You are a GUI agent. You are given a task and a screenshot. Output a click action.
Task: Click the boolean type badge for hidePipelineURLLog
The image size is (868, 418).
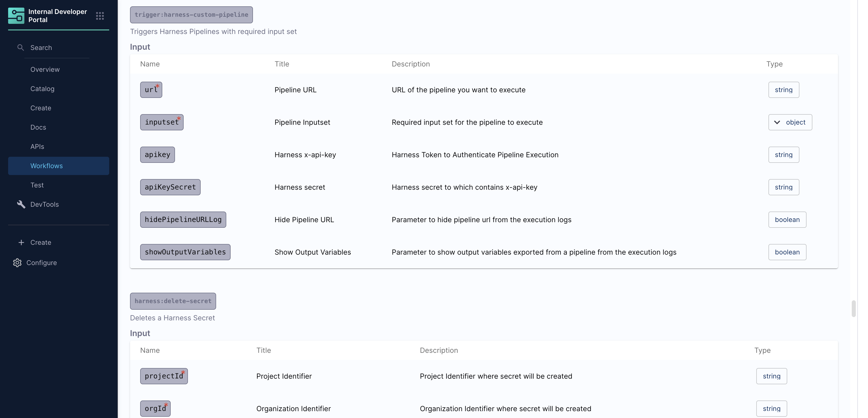pos(787,220)
